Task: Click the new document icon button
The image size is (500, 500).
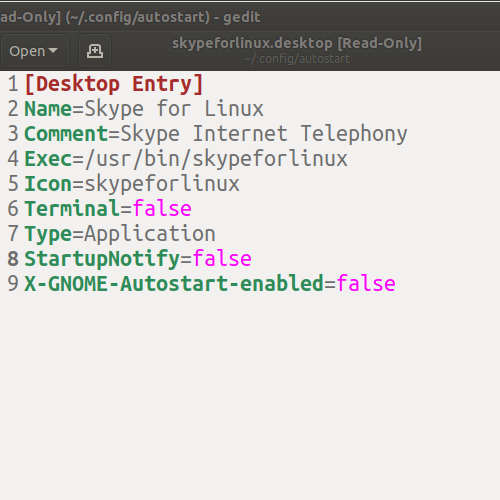Action: [95, 51]
